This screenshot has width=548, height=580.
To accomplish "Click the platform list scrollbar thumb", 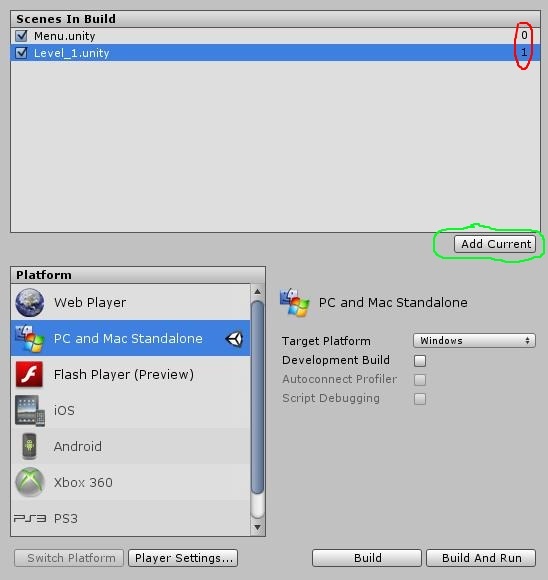I will coord(258,397).
